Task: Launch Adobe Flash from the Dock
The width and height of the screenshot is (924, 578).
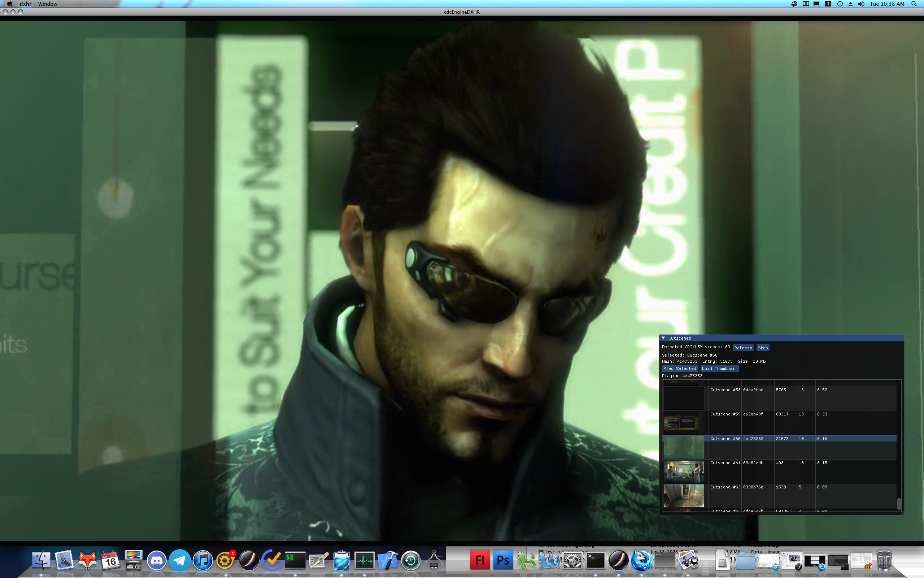Action: coord(480,561)
